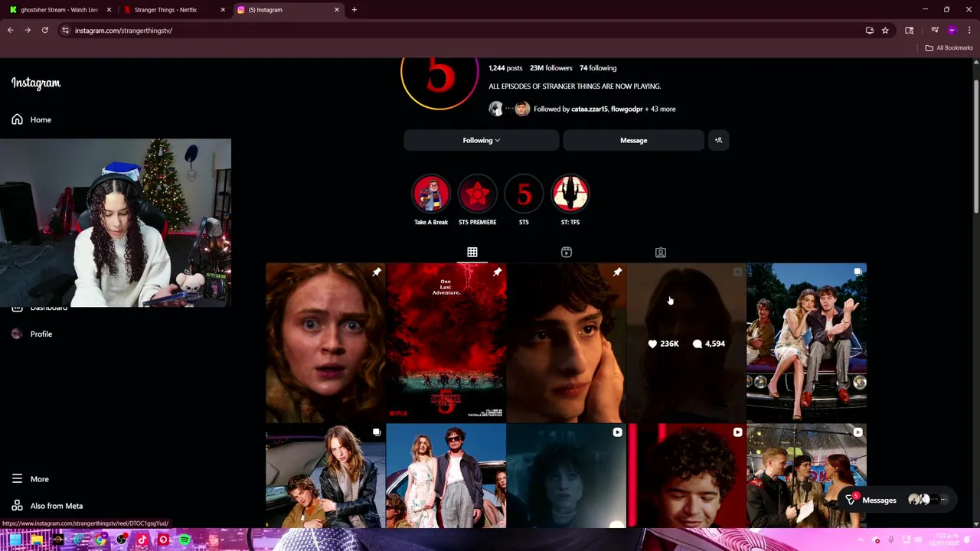Open the ST5 story highlight
The height and width of the screenshot is (551, 980).
tap(524, 194)
